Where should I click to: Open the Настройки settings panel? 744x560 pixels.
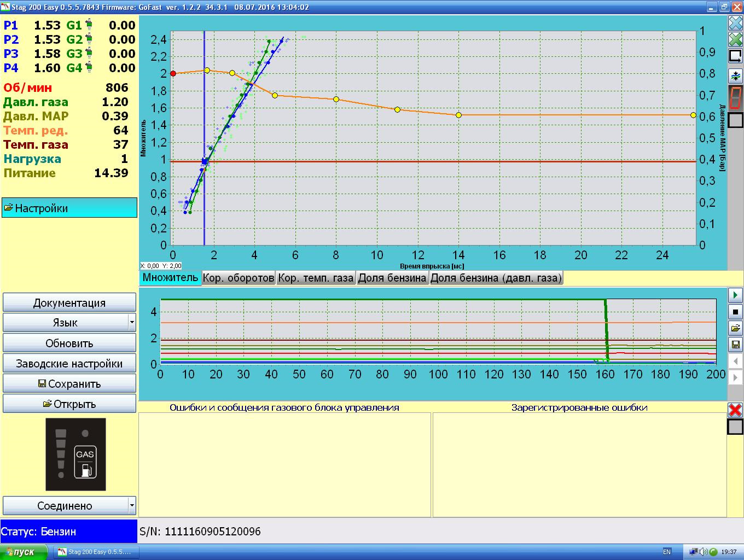click(69, 208)
